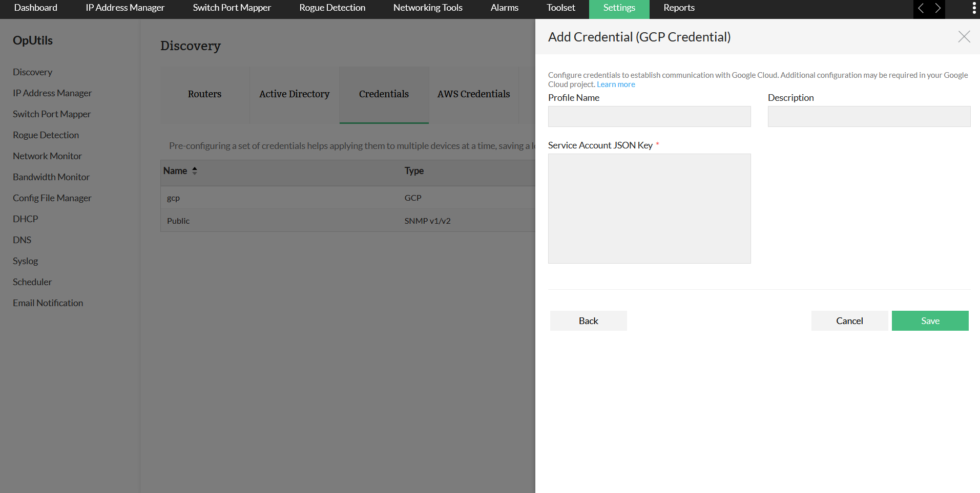
Task: Open the Reports menu
Action: [x=679, y=8]
